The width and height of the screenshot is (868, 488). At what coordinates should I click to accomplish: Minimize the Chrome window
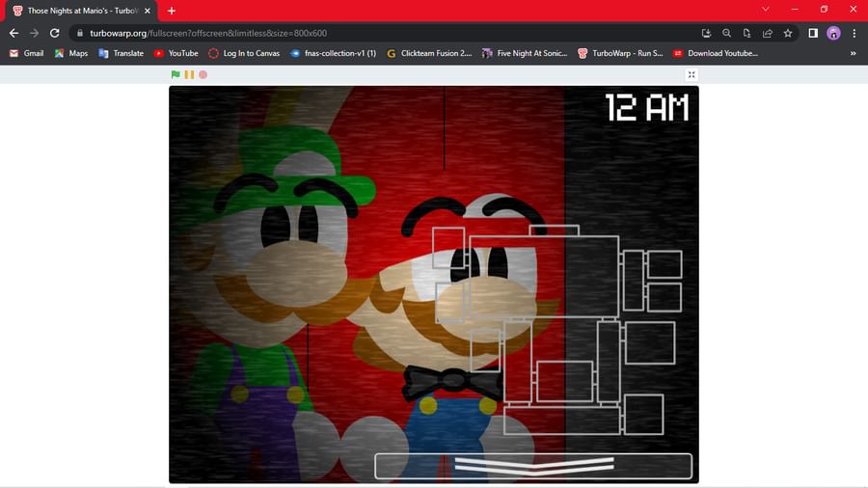795,9
